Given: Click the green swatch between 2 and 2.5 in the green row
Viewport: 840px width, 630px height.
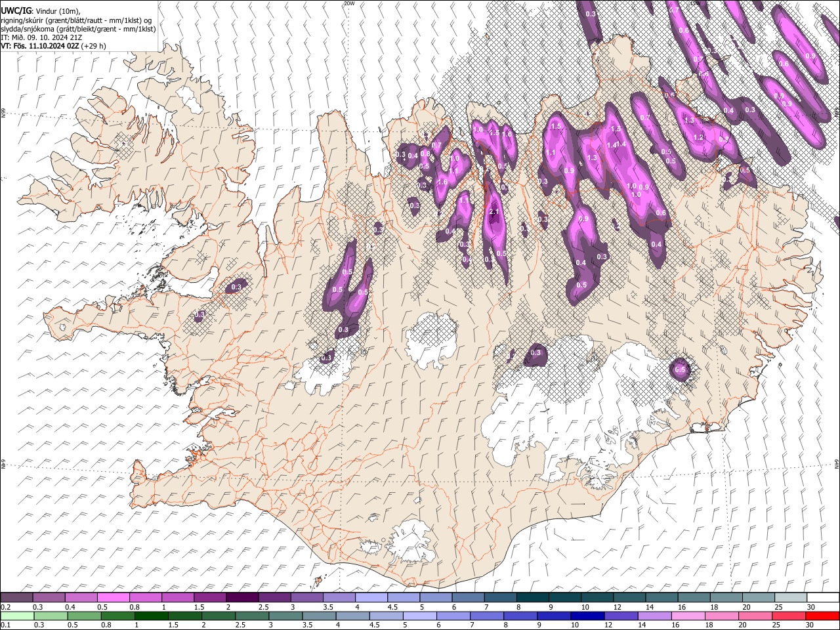Looking at the screenshot, I should [218, 616].
